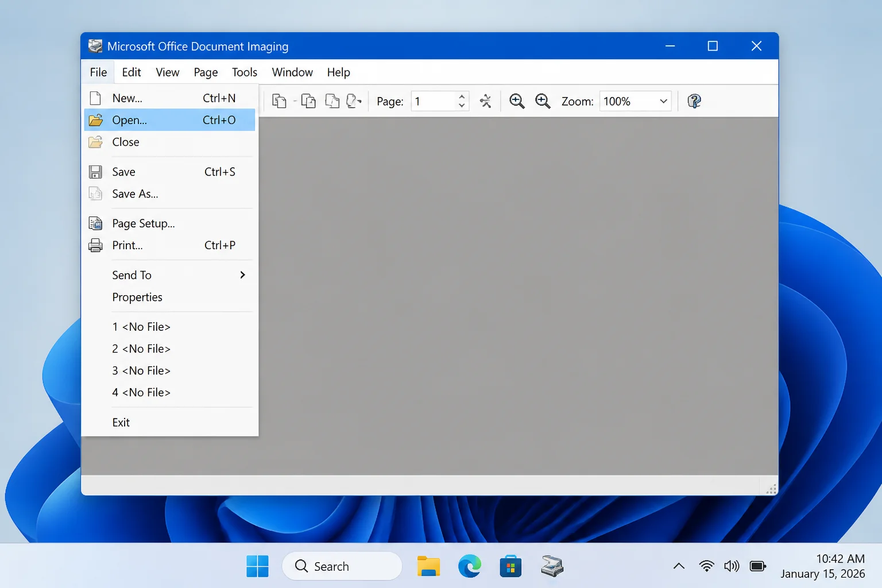
Task: Click the toolbar pages icon right after the small dash
Action: [308, 101]
